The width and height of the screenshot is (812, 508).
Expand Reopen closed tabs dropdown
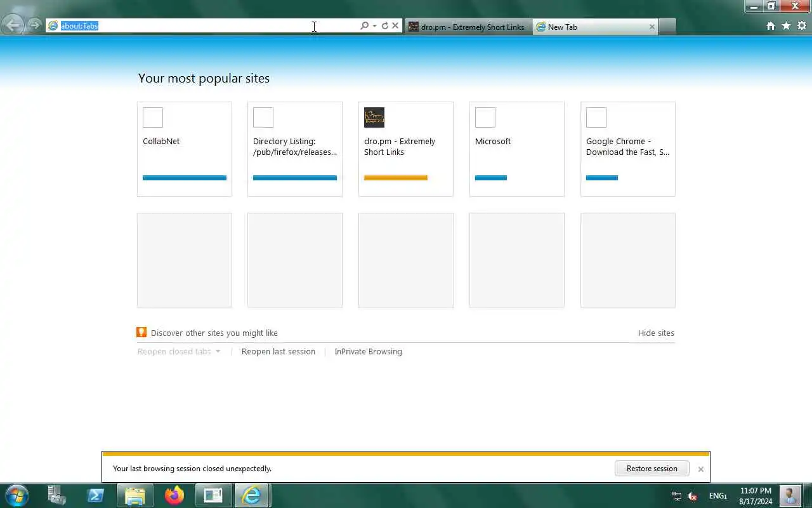[x=179, y=351]
